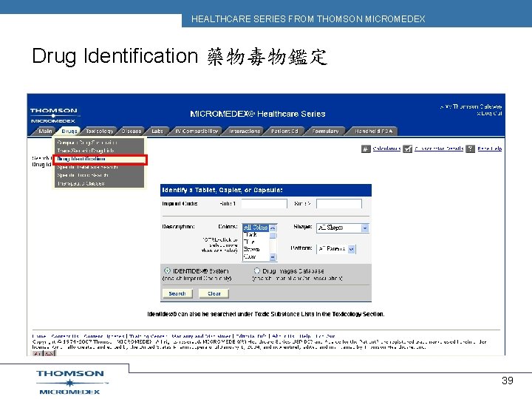Open the Interactions tab
The height and width of the screenshot is (399, 532).
pyautogui.click(x=245, y=131)
